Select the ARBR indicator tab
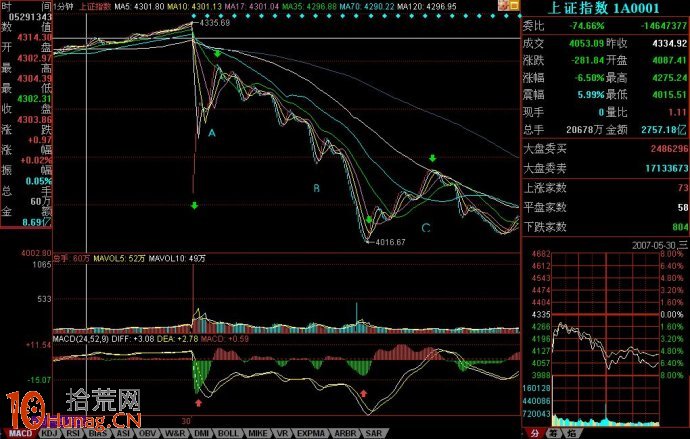690x439 pixels. tap(345, 434)
